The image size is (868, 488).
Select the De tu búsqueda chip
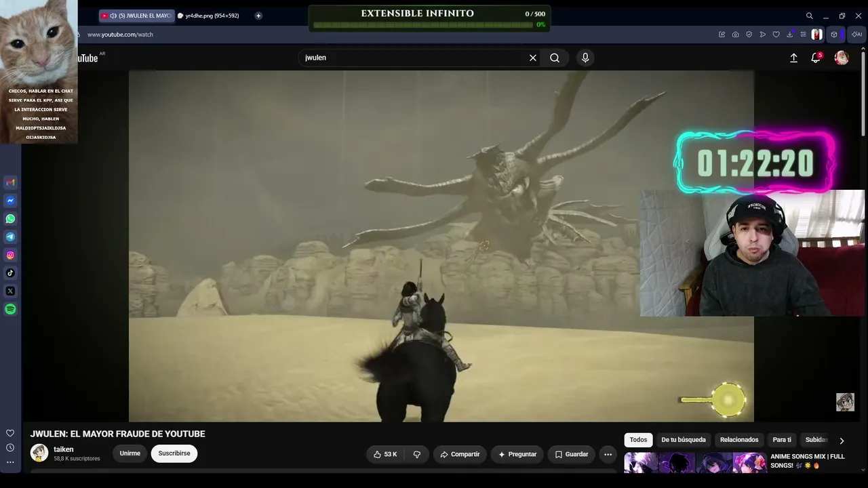(684, 440)
